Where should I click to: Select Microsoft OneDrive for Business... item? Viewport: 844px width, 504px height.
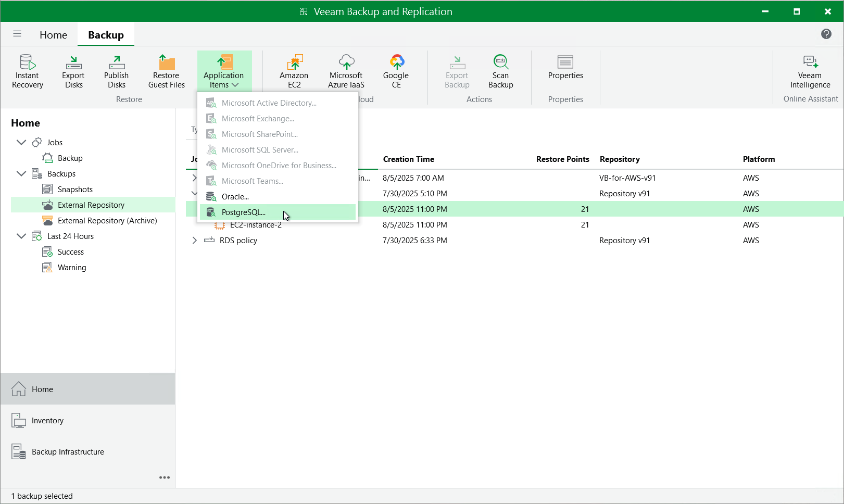(x=278, y=165)
